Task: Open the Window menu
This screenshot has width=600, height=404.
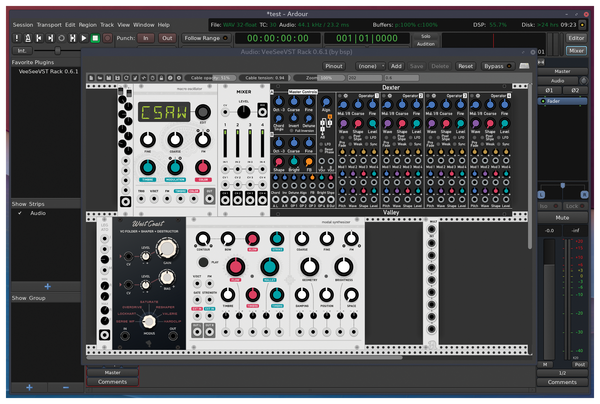Action: (143, 25)
